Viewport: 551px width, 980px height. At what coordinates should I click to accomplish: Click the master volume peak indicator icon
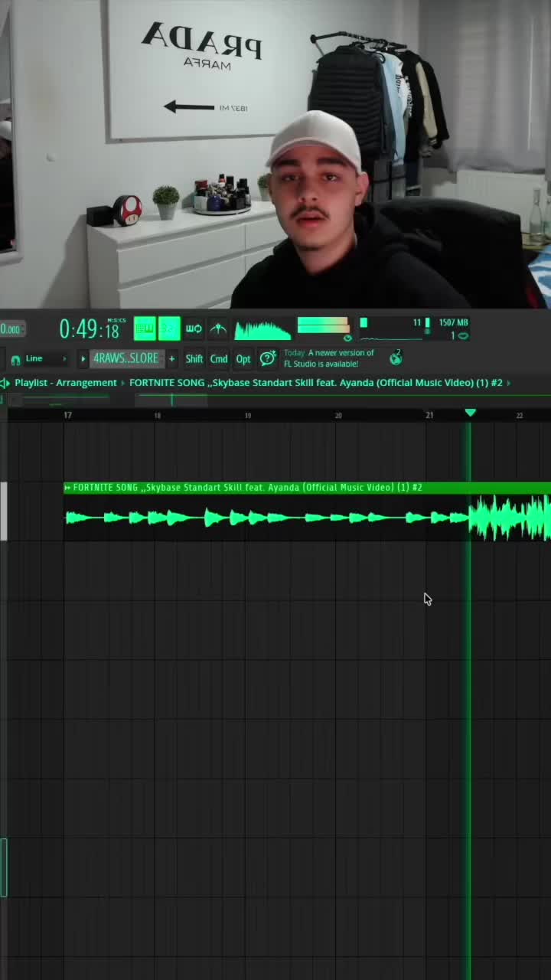[347, 338]
